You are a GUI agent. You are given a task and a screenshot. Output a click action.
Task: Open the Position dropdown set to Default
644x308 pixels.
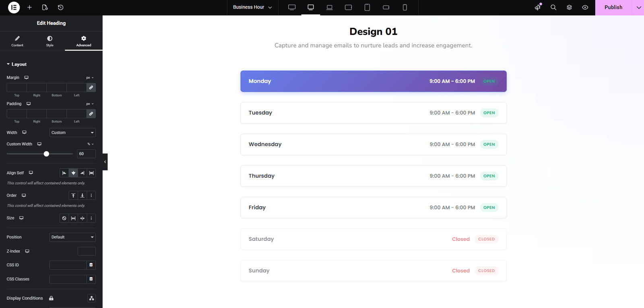tap(72, 237)
